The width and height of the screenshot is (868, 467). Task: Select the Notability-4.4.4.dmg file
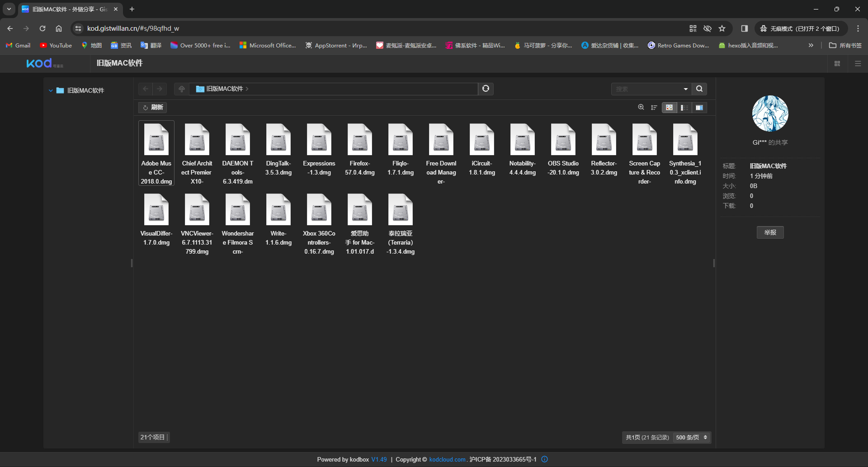click(x=523, y=149)
